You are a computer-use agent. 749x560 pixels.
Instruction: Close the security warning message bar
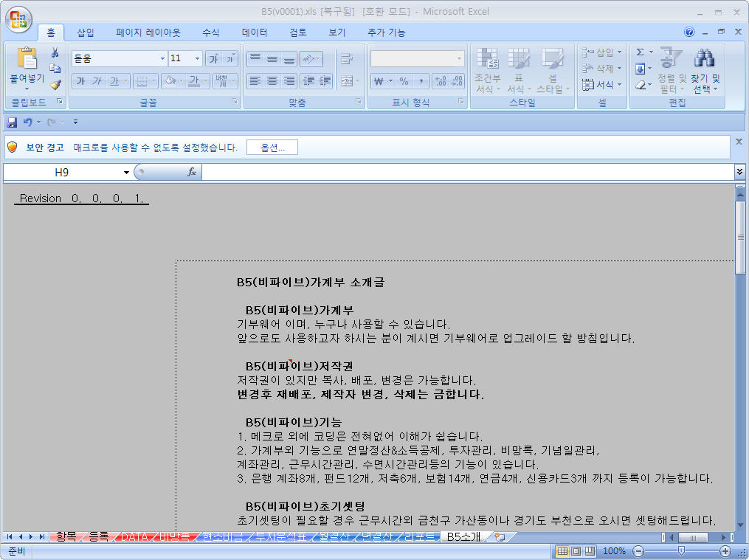click(x=739, y=142)
